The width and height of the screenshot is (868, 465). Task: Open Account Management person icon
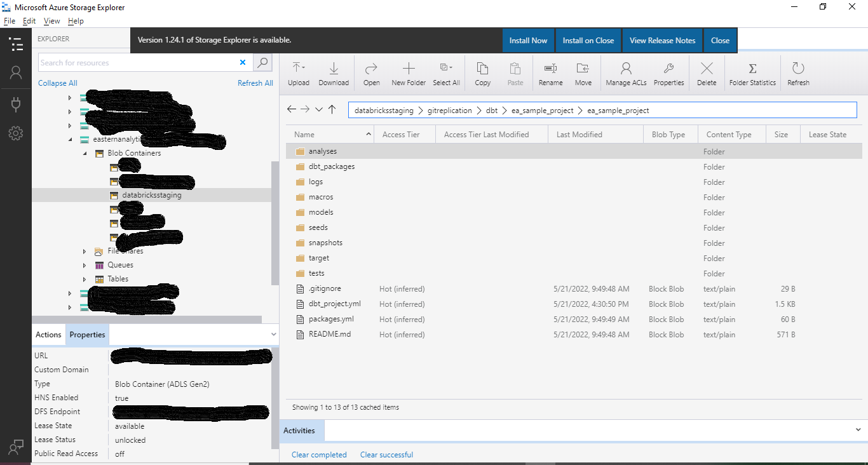(x=16, y=72)
